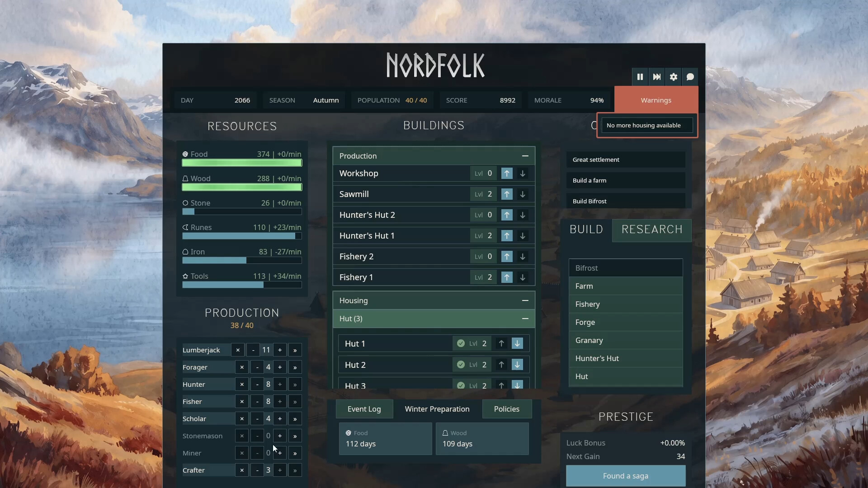Open the Build Bifrost objective
The width and height of the screenshot is (868, 488).
626,201
